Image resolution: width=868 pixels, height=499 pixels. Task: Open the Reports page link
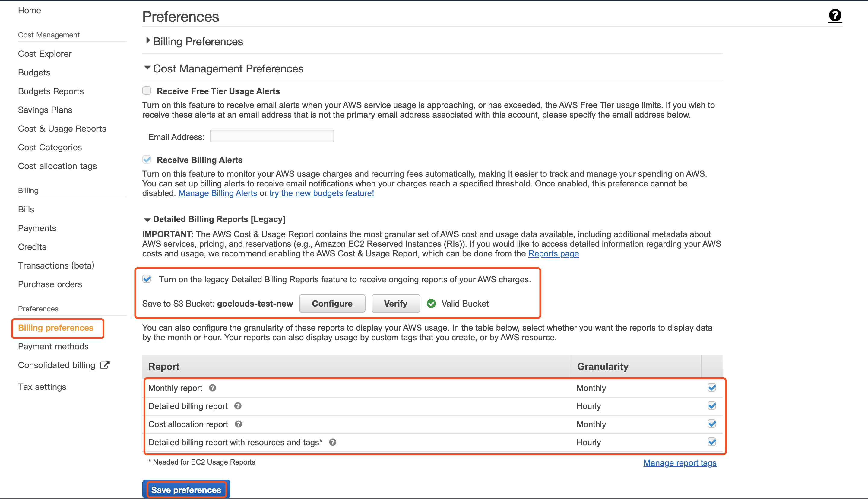point(553,254)
